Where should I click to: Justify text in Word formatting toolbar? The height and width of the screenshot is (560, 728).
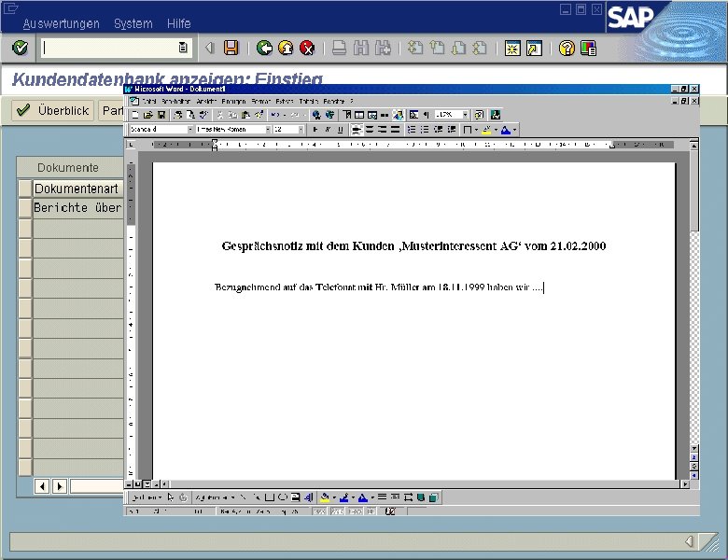(x=395, y=130)
